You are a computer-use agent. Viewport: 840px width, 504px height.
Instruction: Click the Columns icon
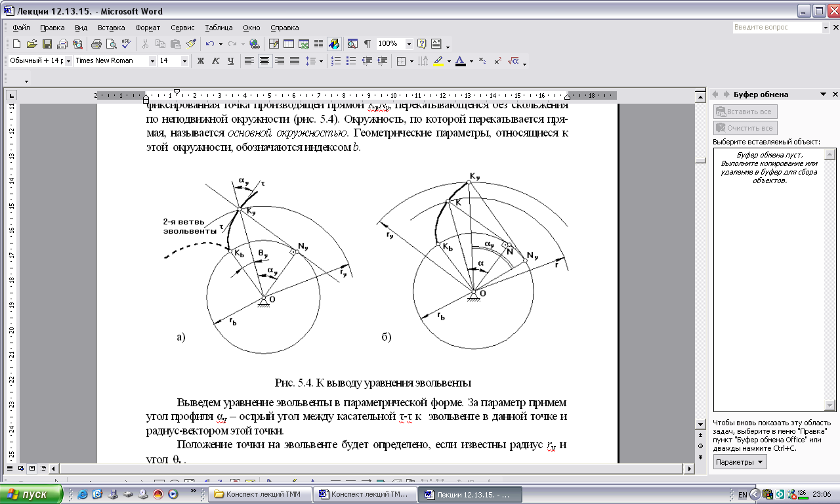click(319, 44)
